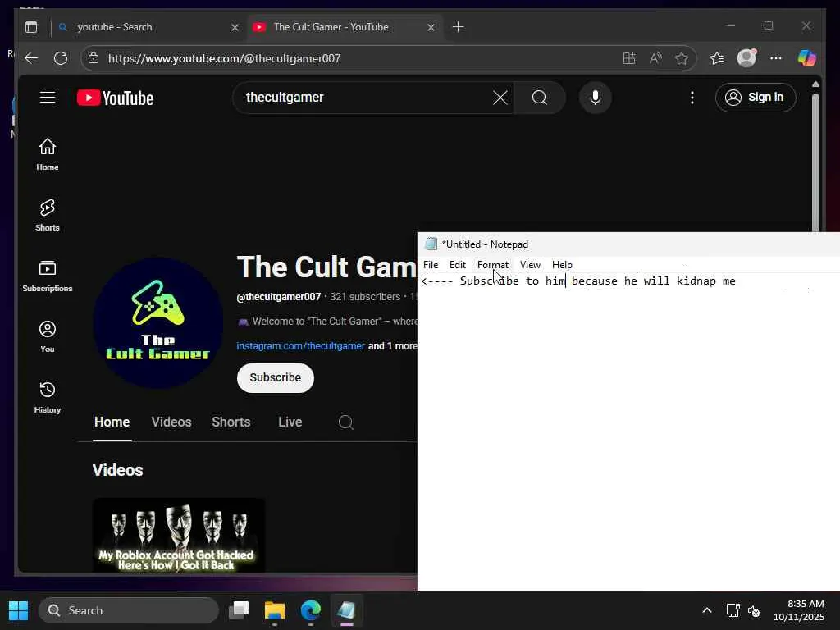Click the YouTube search magnifier button
This screenshot has height=630, width=840.
540,98
